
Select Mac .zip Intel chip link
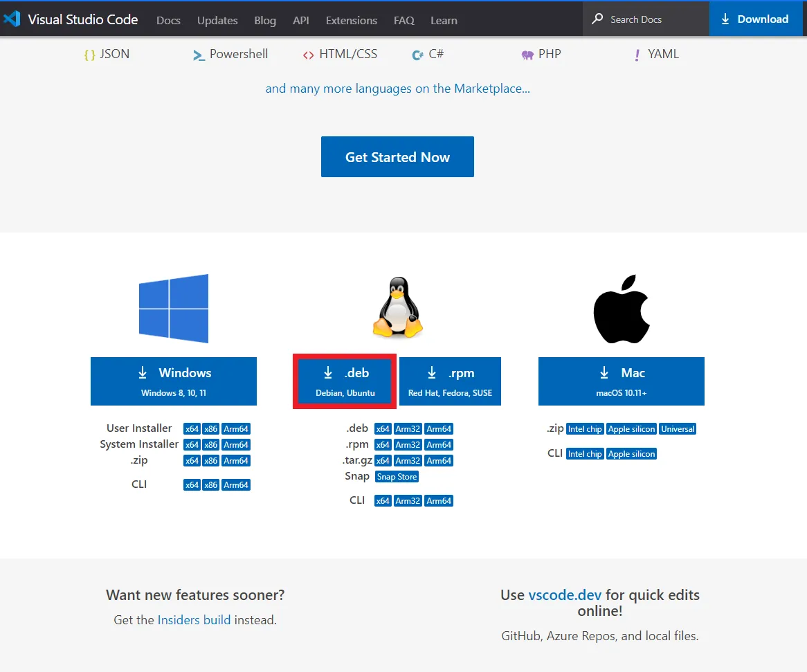click(585, 428)
